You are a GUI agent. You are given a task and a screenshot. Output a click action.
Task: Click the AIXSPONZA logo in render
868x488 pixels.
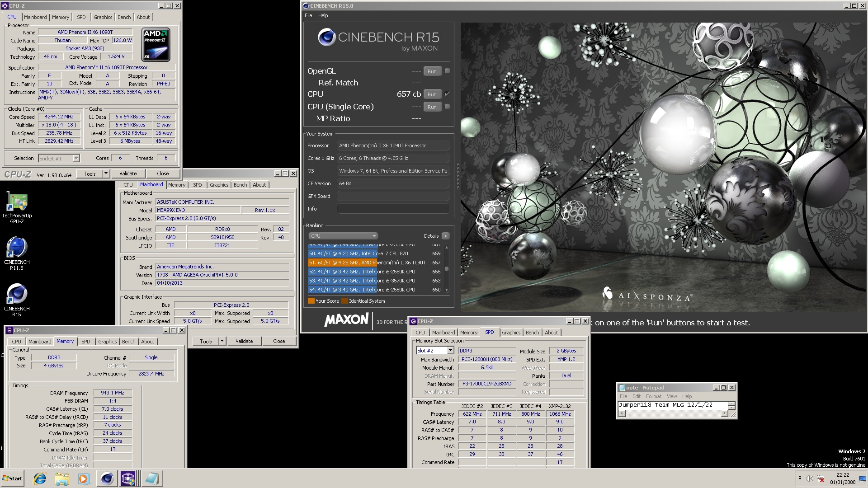click(647, 296)
